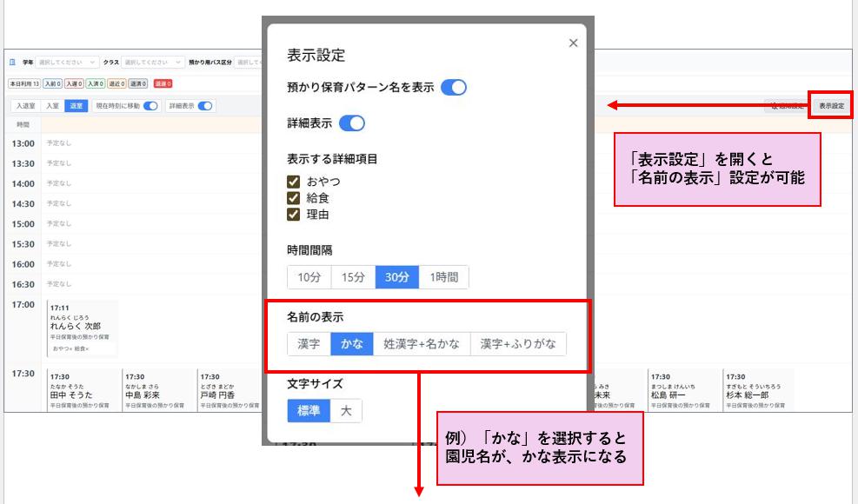The height and width of the screenshot is (504, 858).
Task: Choose 漢字+ふりがな name display
Action: (x=518, y=344)
